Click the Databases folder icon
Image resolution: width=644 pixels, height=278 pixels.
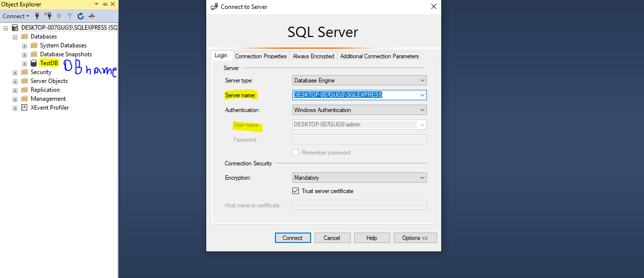(24, 37)
